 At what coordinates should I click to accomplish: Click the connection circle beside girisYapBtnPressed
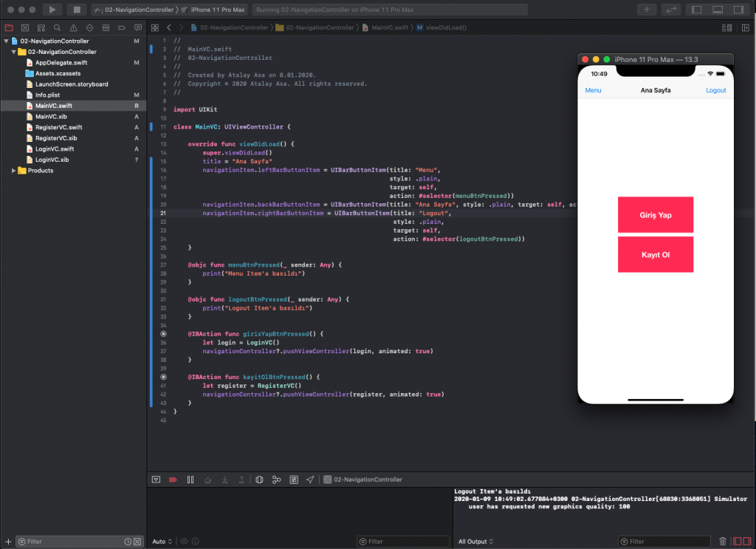(163, 334)
